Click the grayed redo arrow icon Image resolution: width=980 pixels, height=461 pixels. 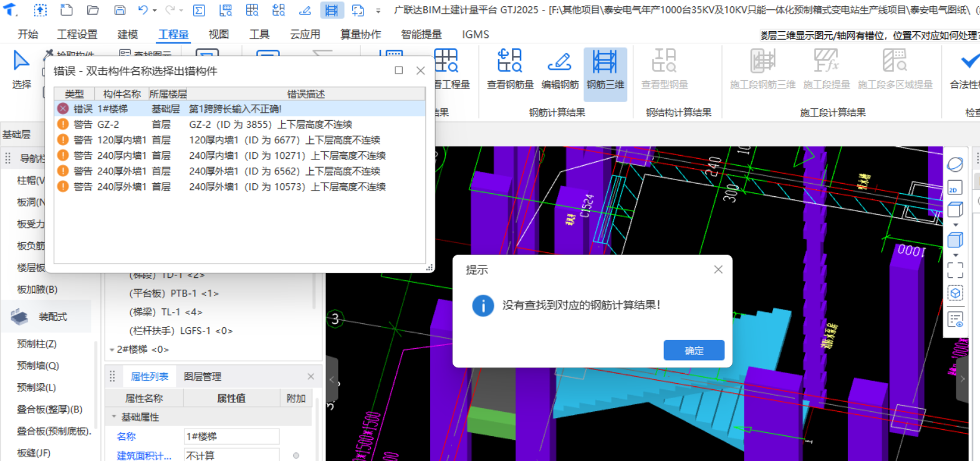(x=170, y=10)
